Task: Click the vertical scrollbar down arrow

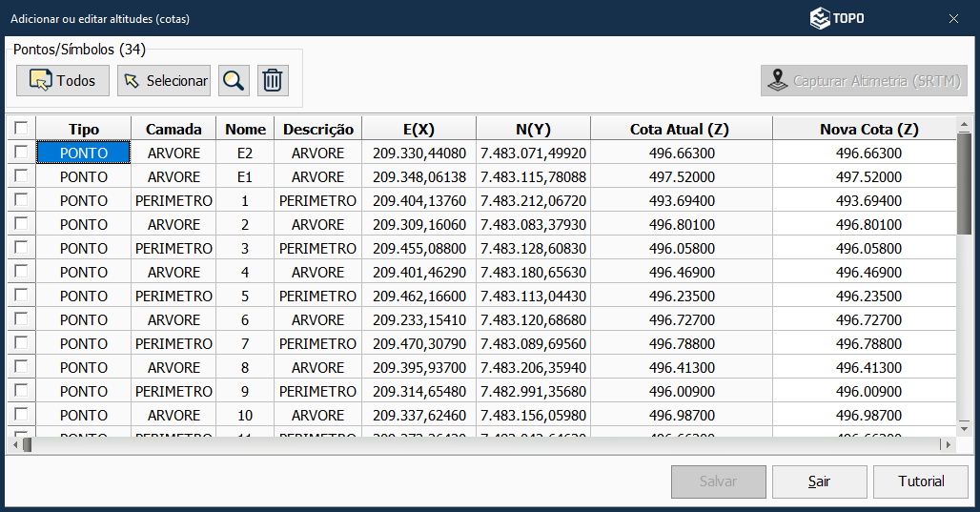Action: click(964, 428)
